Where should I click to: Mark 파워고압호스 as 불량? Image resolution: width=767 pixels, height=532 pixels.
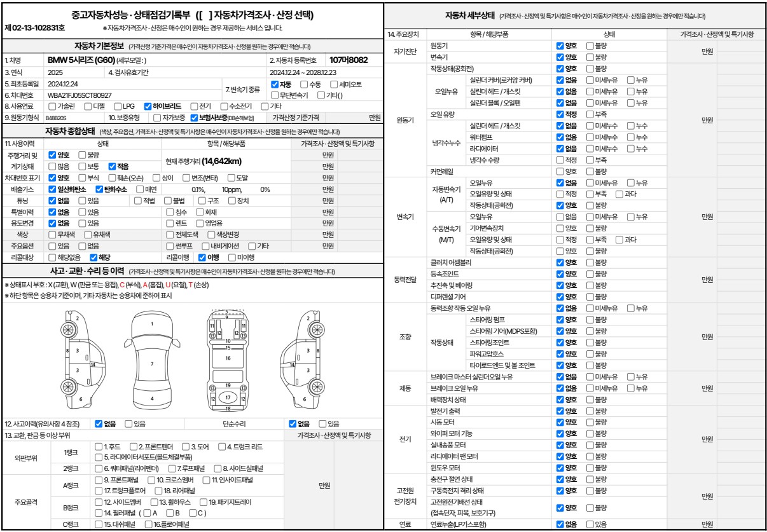(590, 354)
